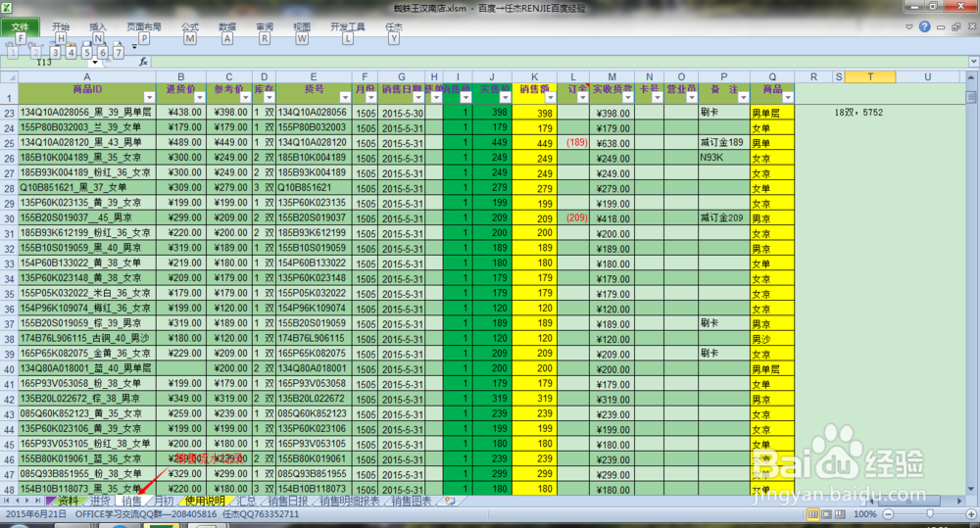Switch to the 数据 ribbon tab
Screen dimensions: 980x528
pos(227,26)
